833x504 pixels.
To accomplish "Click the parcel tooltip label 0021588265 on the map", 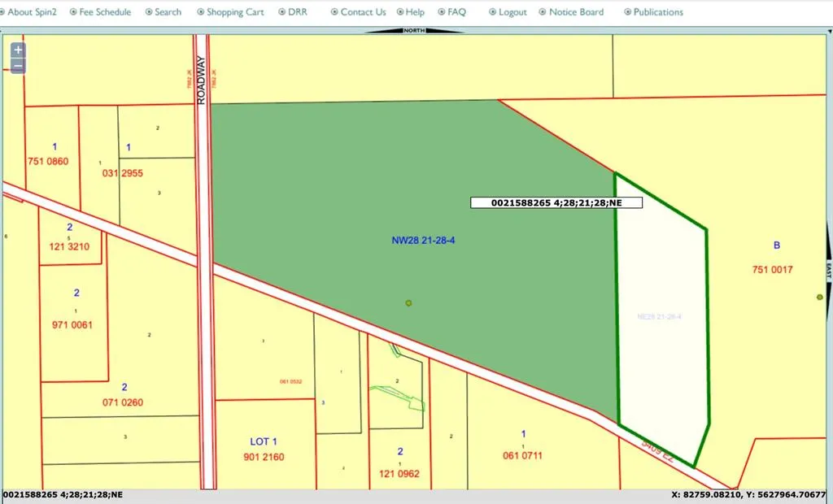I will point(556,203).
